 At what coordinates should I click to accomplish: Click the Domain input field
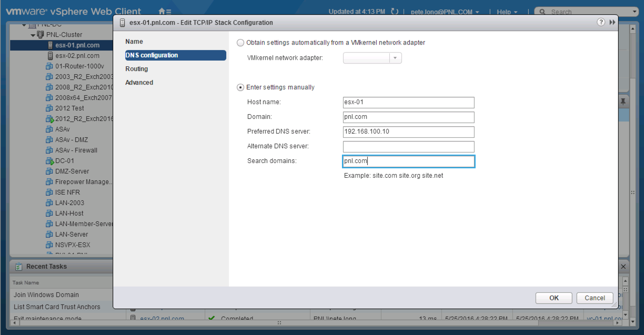tap(408, 117)
